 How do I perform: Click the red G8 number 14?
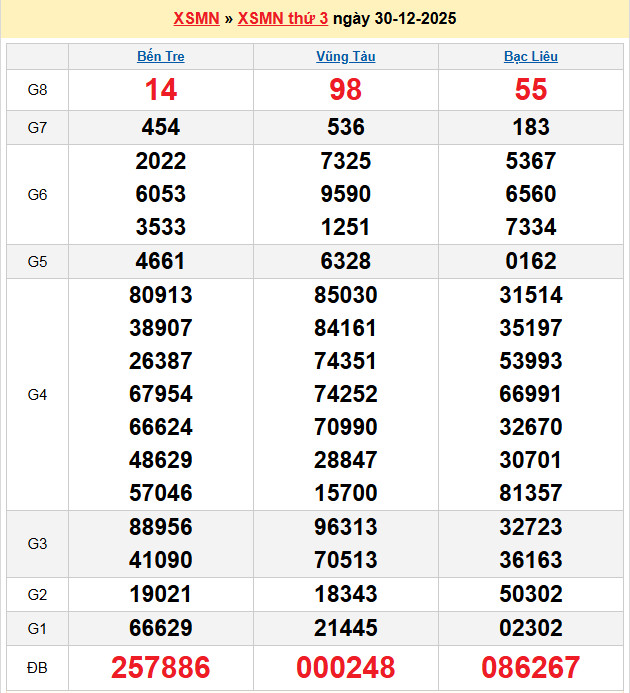(160, 90)
